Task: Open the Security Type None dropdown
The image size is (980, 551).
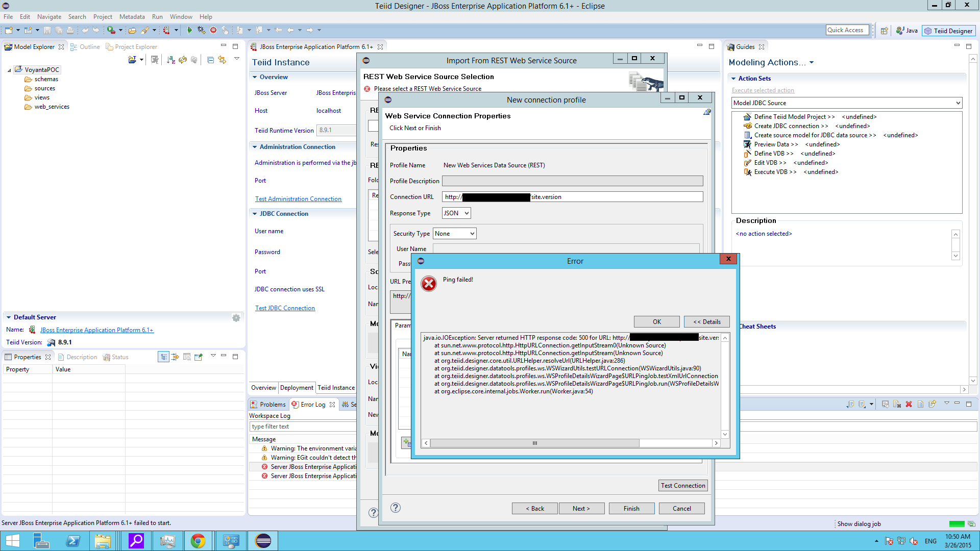Action: (x=454, y=234)
